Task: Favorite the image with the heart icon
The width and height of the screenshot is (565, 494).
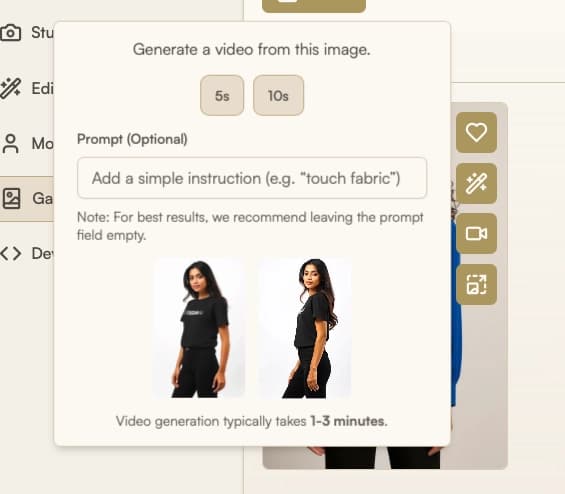Action: click(476, 132)
